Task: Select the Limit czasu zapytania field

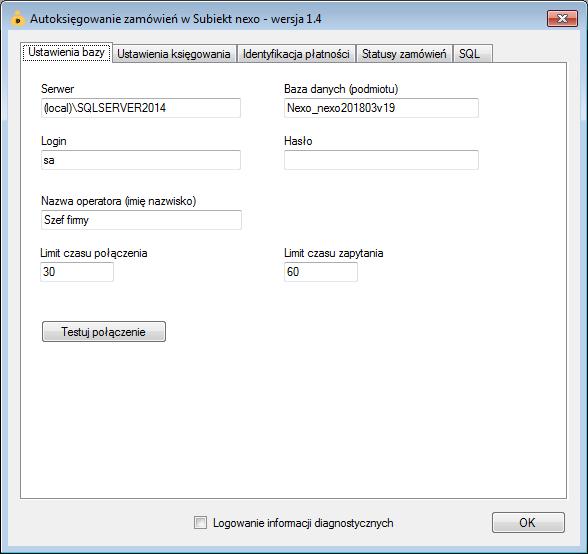Action: pos(321,272)
